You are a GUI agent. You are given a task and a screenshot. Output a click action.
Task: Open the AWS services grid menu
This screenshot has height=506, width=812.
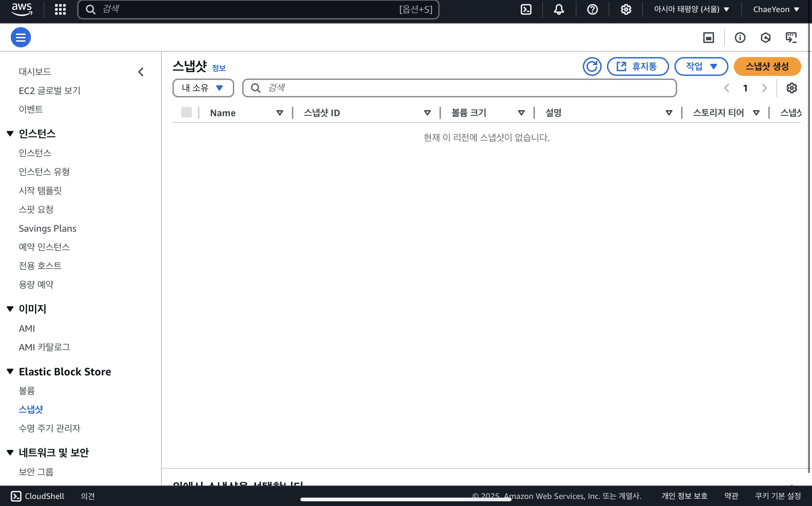click(x=60, y=9)
